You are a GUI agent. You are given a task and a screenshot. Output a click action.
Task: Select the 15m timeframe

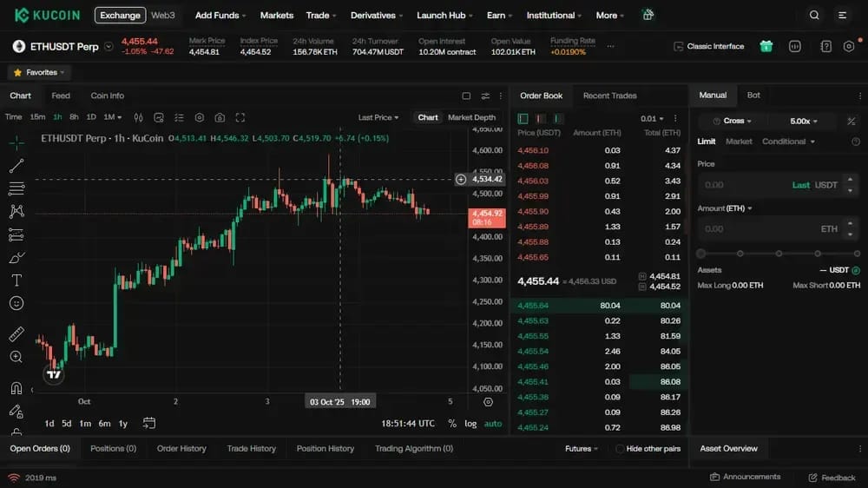(x=37, y=117)
